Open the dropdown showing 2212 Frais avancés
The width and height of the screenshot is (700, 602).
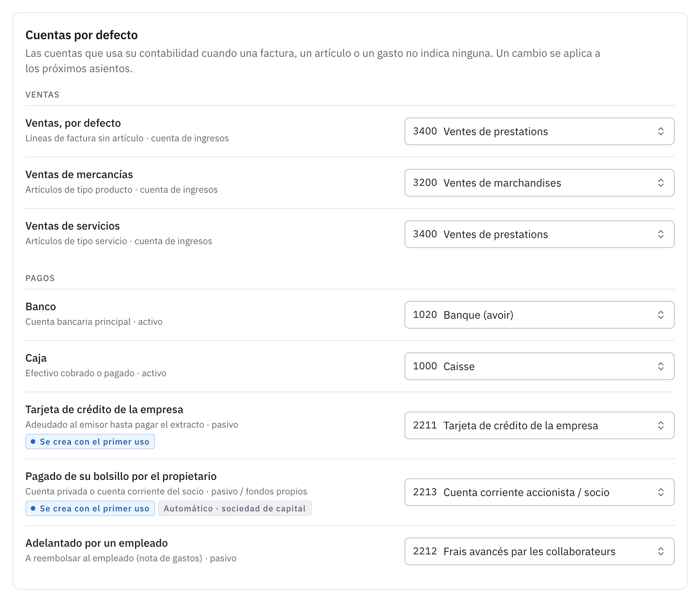click(x=539, y=551)
